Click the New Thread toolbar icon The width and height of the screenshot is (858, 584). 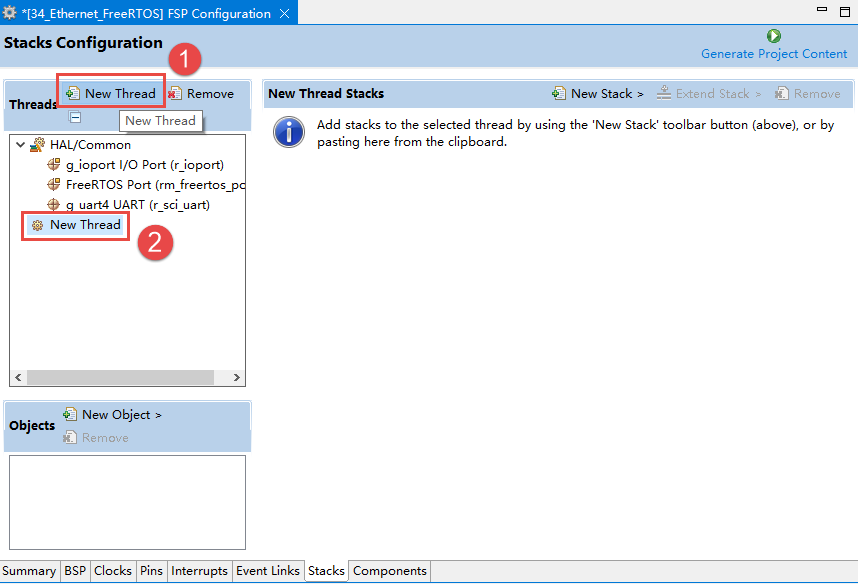click(73, 94)
